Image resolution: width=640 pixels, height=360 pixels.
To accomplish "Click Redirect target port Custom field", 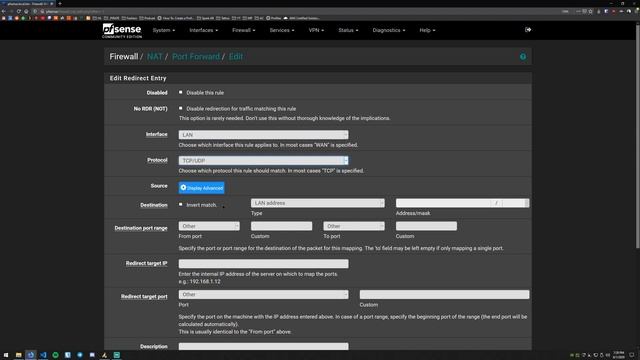I will tap(444, 294).
